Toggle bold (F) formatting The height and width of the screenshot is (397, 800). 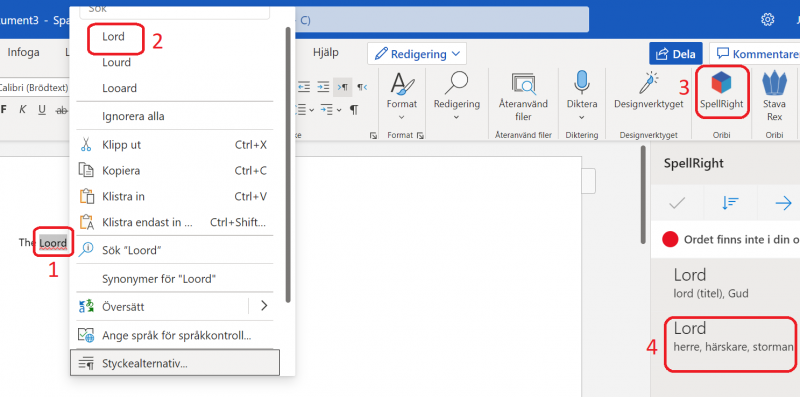[x=4, y=109]
